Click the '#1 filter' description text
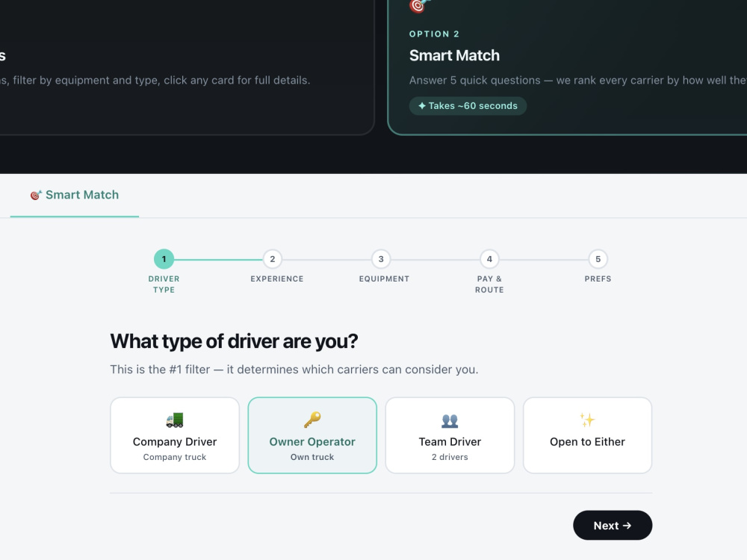This screenshot has height=560, width=747. [294, 370]
